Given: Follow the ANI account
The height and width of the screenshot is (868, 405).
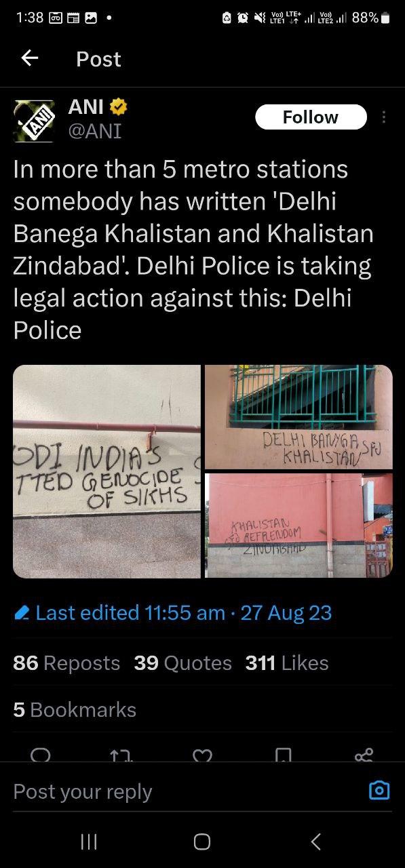Looking at the screenshot, I should pyautogui.click(x=311, y=117).
